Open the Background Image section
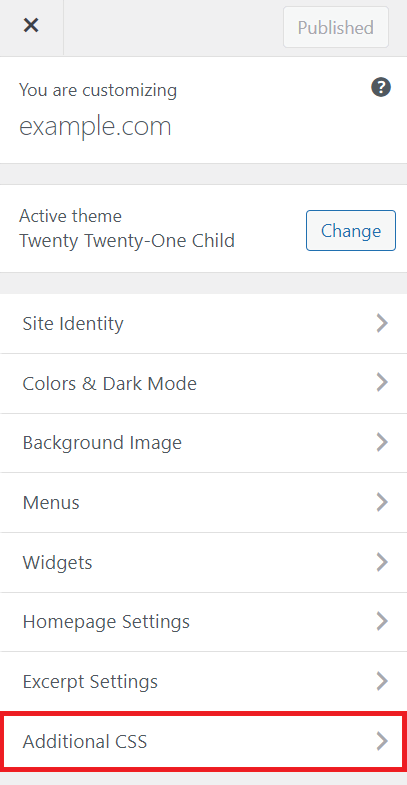 (x=203, y=443)
